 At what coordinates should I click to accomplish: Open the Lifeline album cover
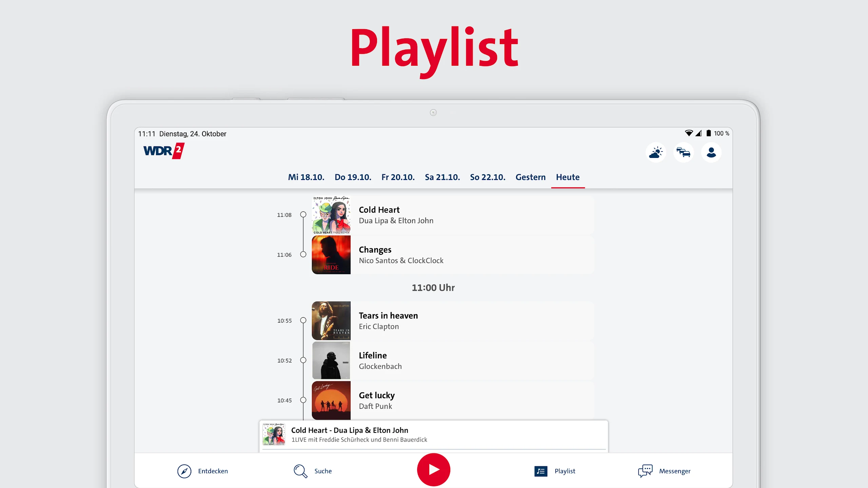[331, 361]
